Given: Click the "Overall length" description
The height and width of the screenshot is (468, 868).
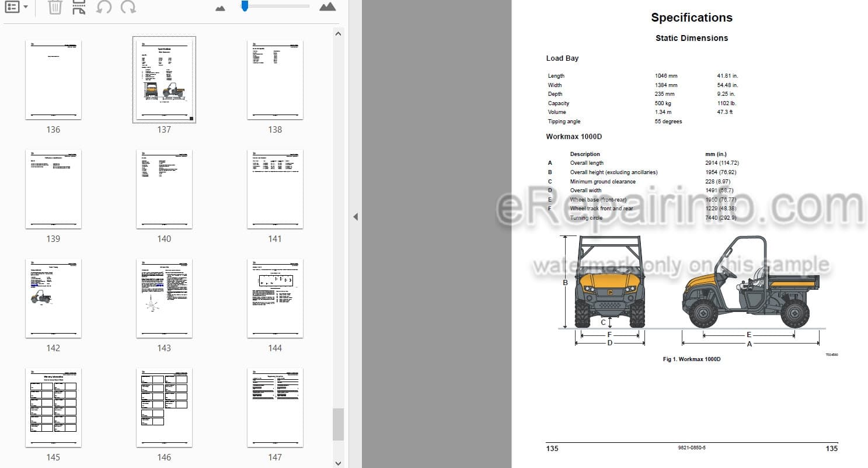Looking at the screenshot, I should click(x=587, y=163).
